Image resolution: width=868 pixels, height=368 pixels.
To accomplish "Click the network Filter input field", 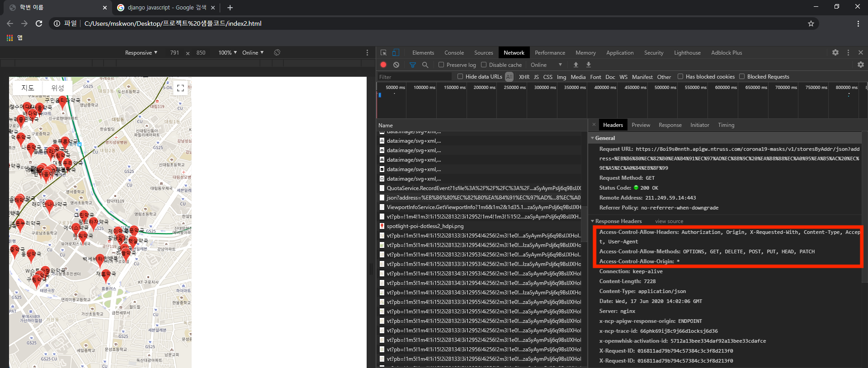I will pos(415,77).
